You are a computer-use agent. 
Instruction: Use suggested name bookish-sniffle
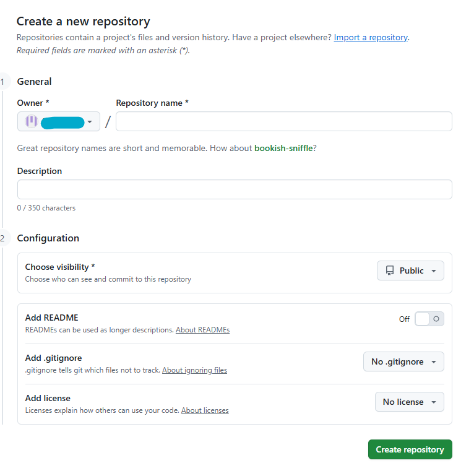[x=283, y=149]
